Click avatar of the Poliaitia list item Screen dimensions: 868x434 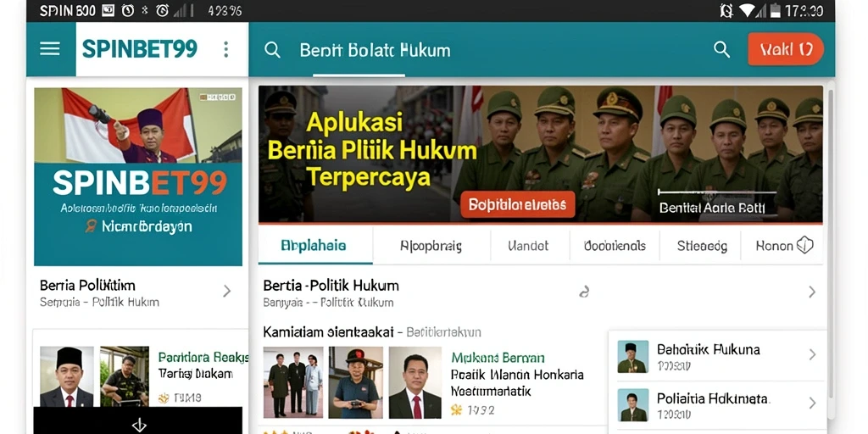632,405
